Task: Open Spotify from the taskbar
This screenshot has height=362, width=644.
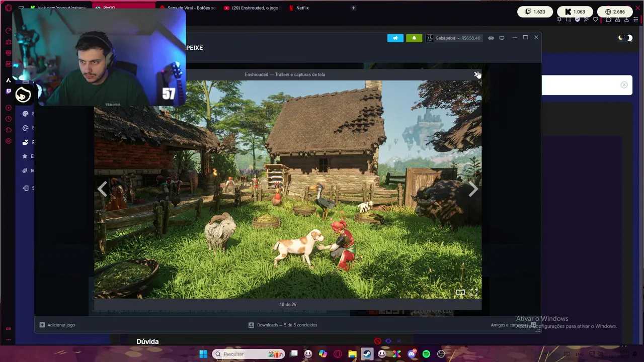Action: click(426, 354)
